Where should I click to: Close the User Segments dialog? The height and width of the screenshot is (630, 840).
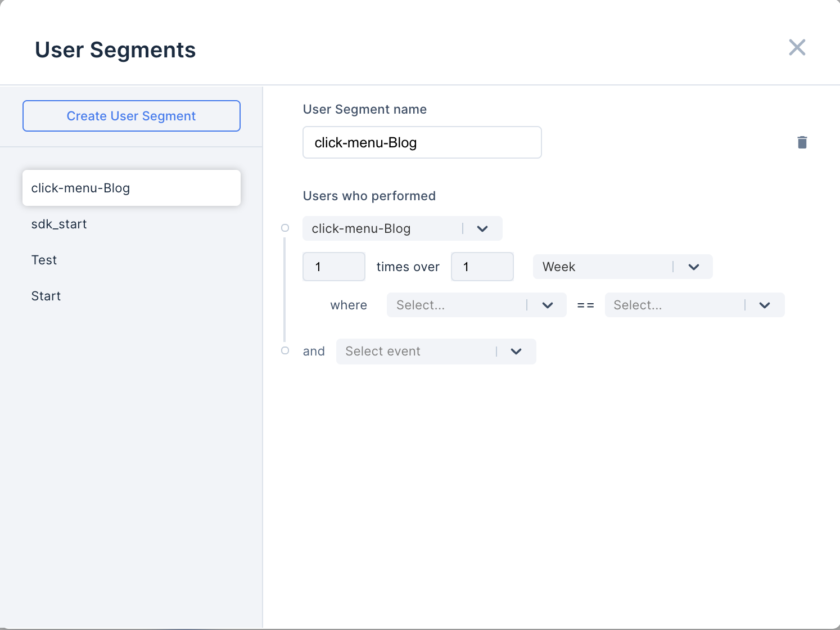(x=797, y=47)
